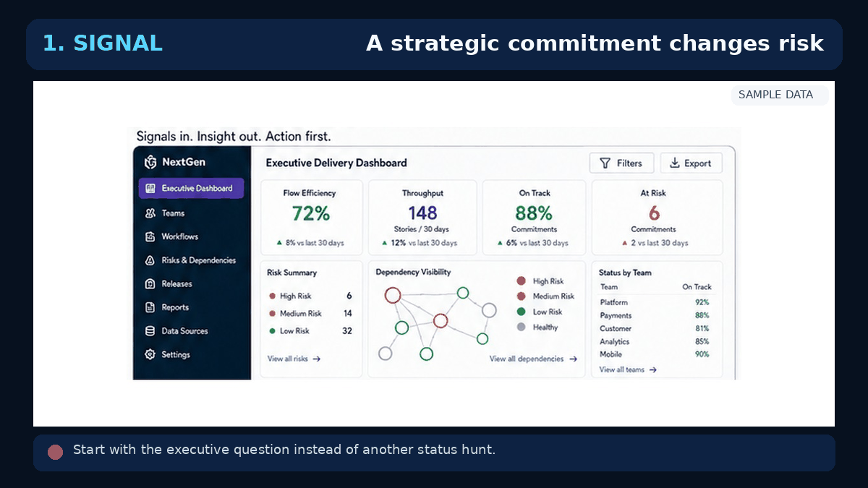The height and width of the screenshot is (488, 868).
Task: Go to Workflows in the sidebar
Action: [x=171, y=236]
